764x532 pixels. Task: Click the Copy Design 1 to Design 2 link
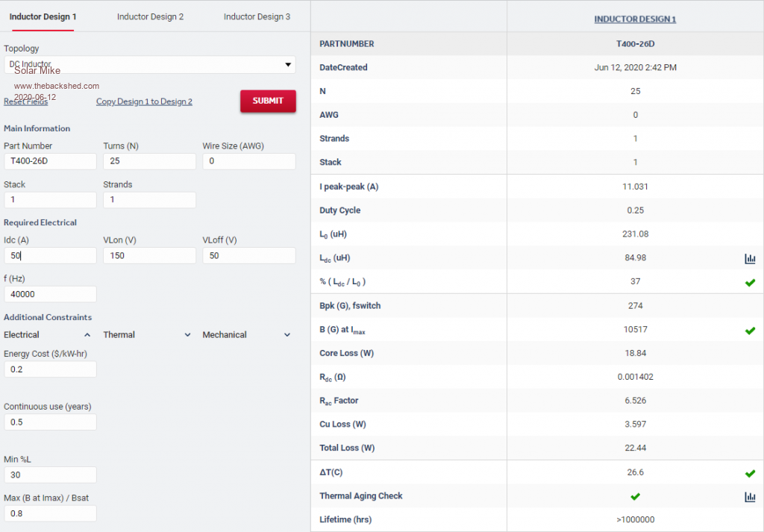(144, 101)
